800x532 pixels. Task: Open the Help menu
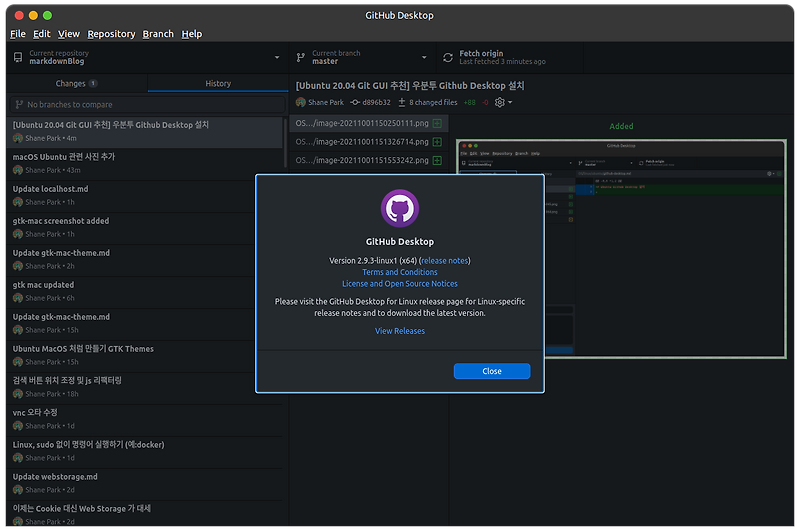192,34
